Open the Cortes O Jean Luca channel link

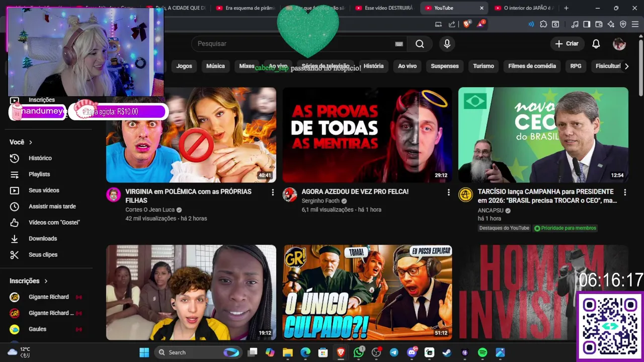point(150,210)
